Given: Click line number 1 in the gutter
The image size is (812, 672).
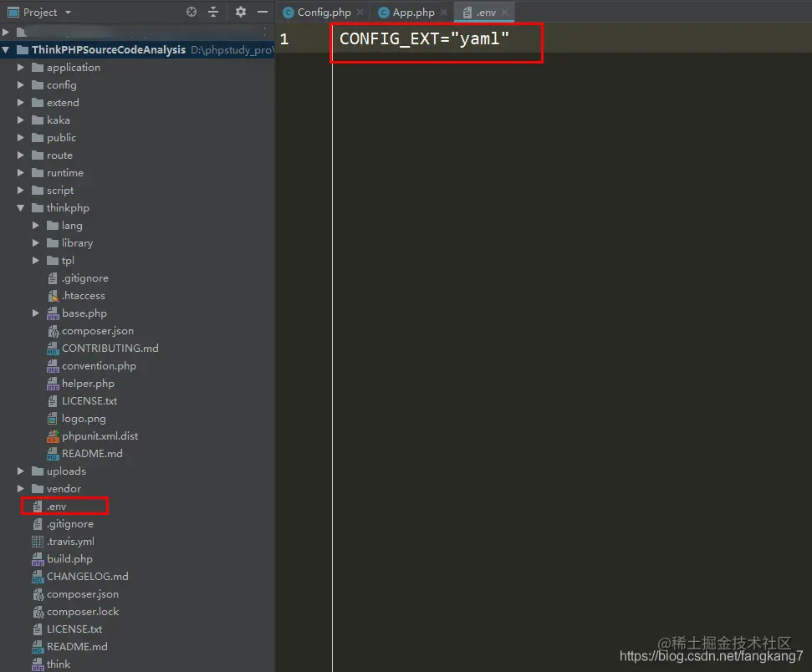Looking at the screenshot, I should click(284, 39).
